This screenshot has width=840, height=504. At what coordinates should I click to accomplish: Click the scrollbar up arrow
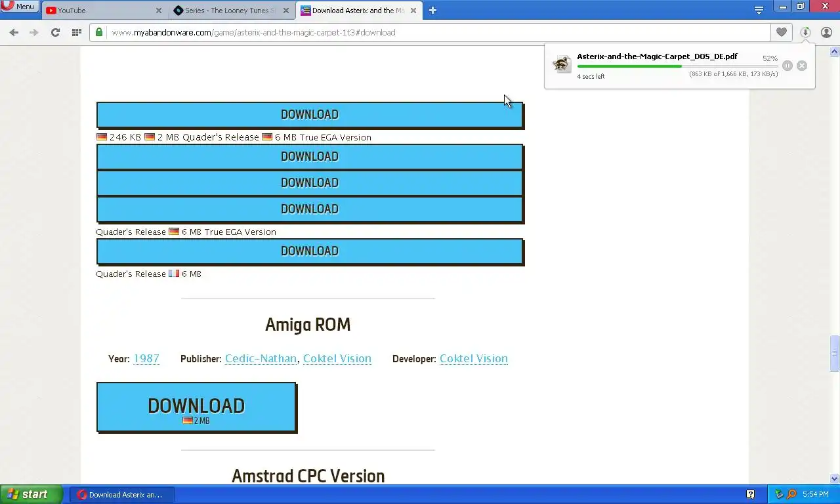coord(835,51)
